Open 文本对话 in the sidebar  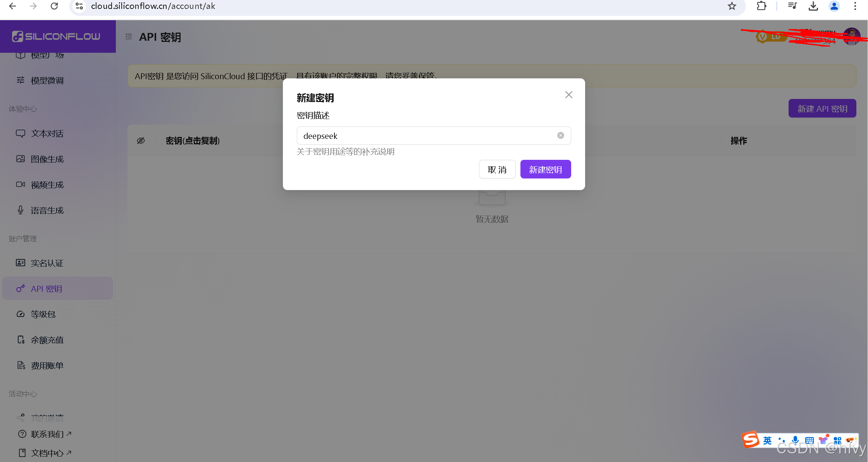point(47,133)
